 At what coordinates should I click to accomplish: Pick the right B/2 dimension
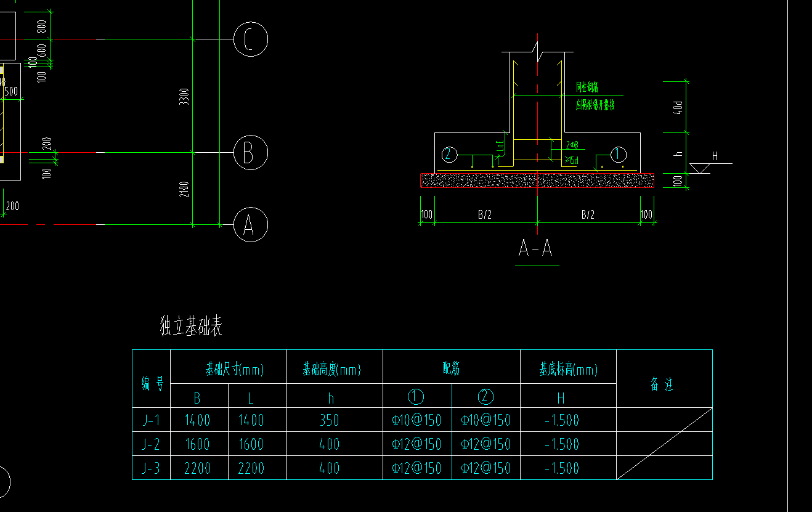tap(588, 215)
